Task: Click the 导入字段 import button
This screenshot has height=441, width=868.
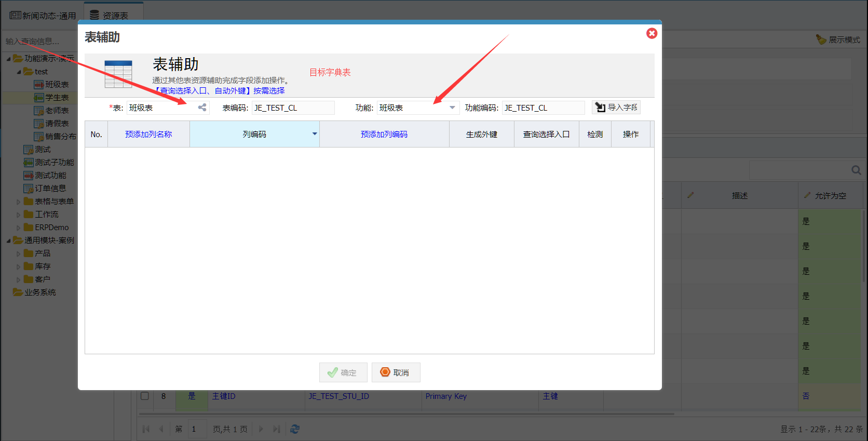Action: click(616, 107)
